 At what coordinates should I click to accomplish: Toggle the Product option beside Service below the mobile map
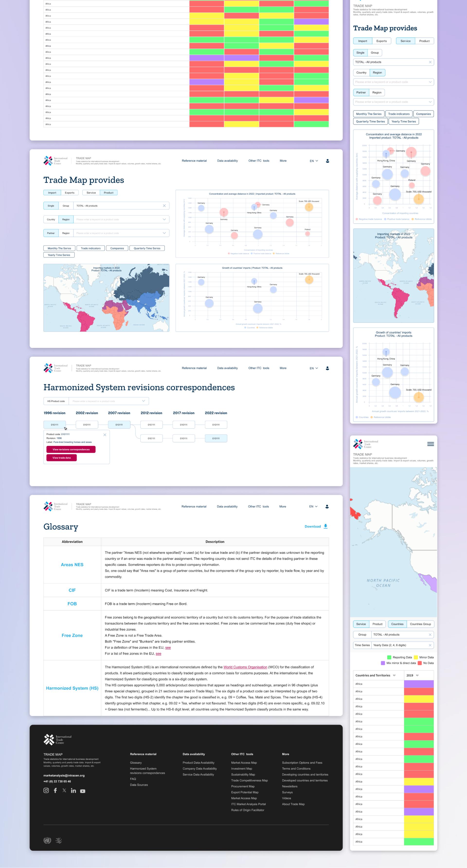[x=377, y=624]
